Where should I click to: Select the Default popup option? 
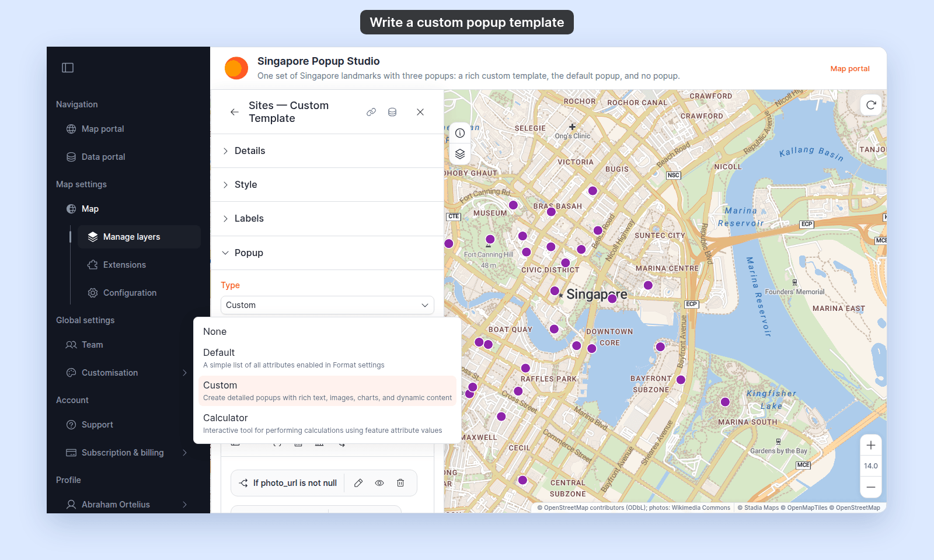(327, 358)
